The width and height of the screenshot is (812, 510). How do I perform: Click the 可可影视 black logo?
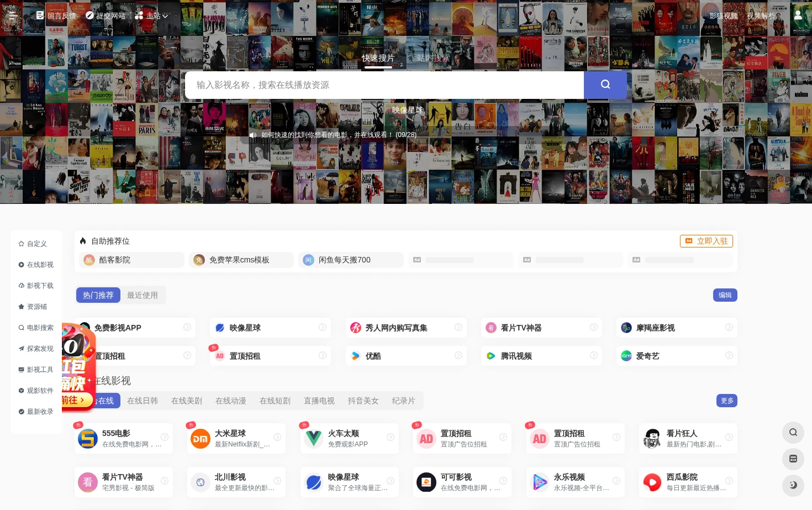(426, 482)
